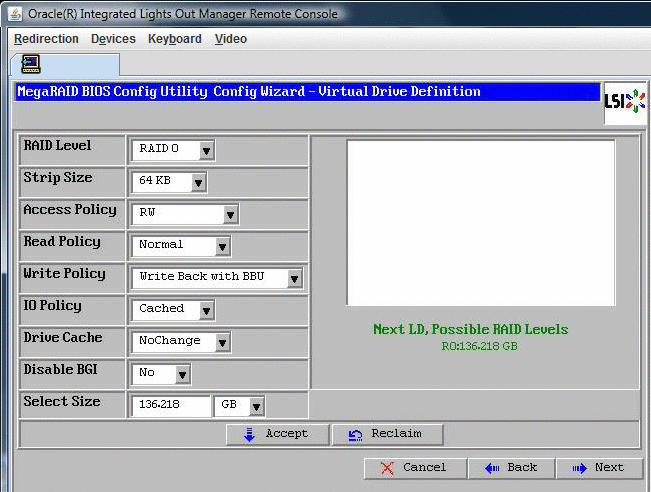651x492 pixels.
Task: Click the Accept button
Action: click(277, 434)
